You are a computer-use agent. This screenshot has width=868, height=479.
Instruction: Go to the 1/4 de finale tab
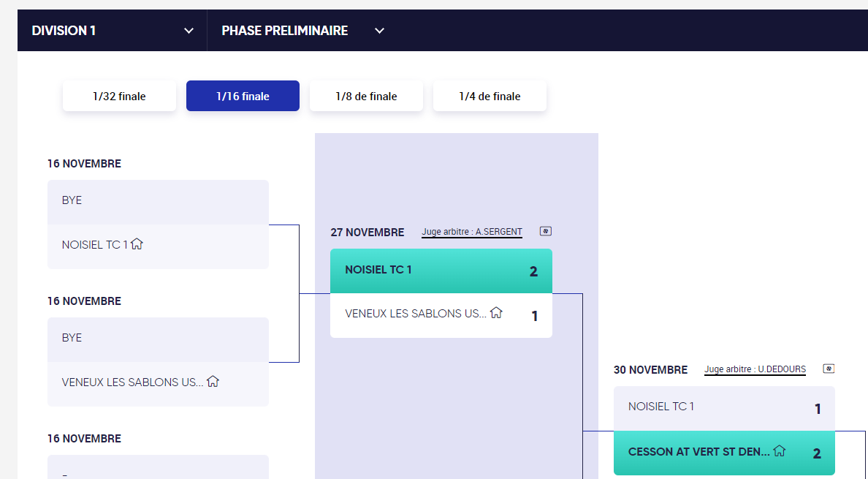click(490, 96)
